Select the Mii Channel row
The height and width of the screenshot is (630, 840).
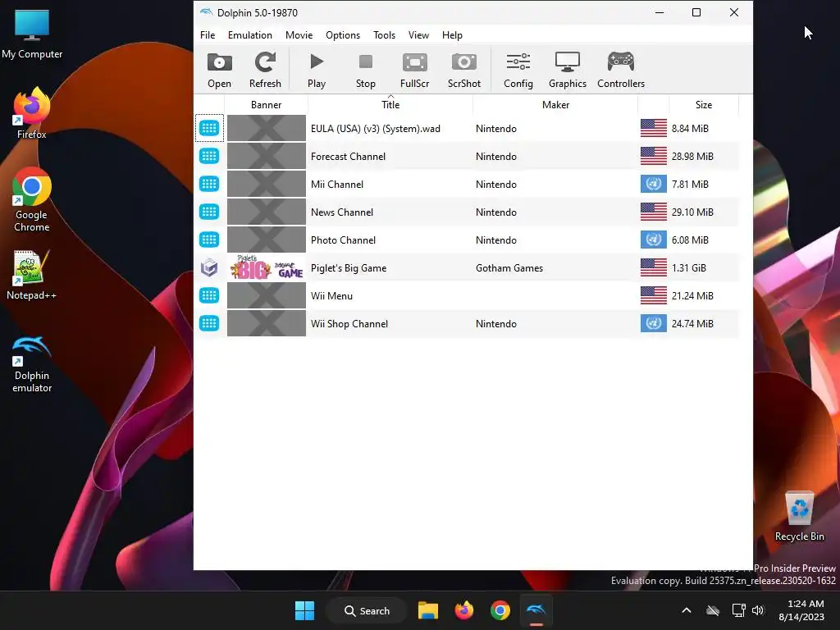[467, 185]
